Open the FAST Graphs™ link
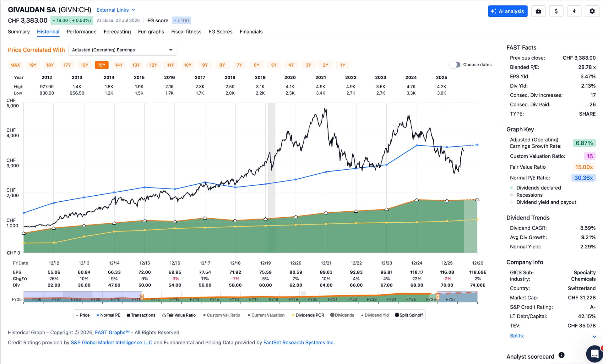 tap(112, 333)
